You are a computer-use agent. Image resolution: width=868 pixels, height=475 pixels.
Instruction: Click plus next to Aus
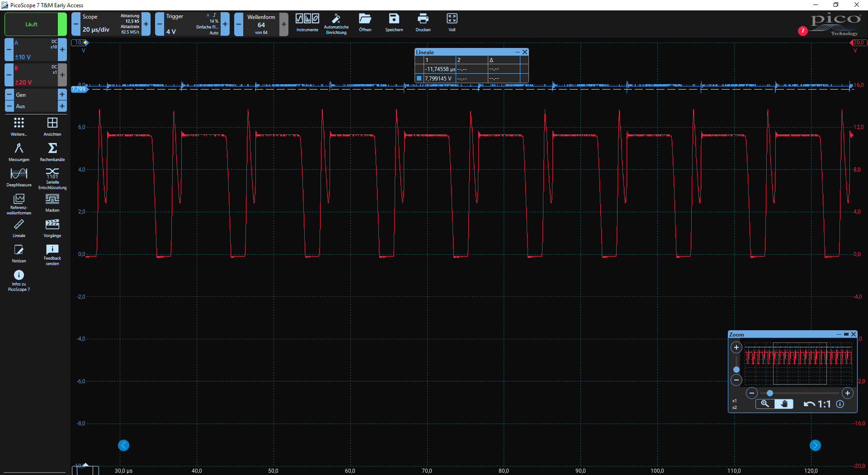62,106
